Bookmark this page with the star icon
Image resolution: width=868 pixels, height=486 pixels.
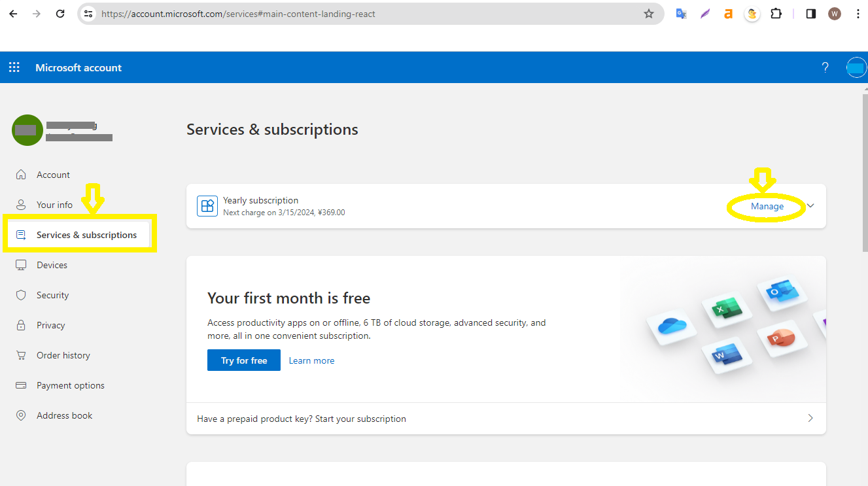click(x=649, y=14)
